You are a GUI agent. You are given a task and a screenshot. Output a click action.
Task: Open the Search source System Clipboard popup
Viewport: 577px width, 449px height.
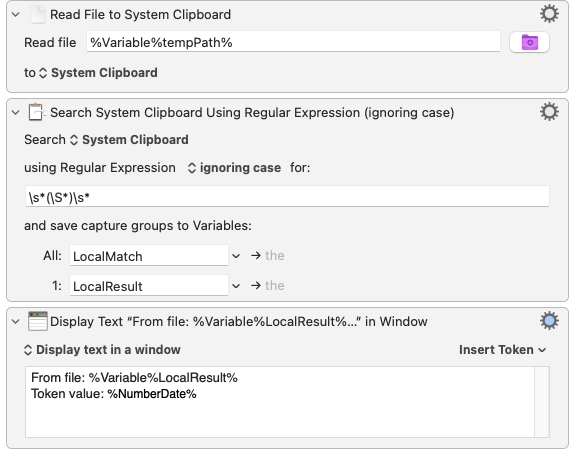[x=129, y=140]
